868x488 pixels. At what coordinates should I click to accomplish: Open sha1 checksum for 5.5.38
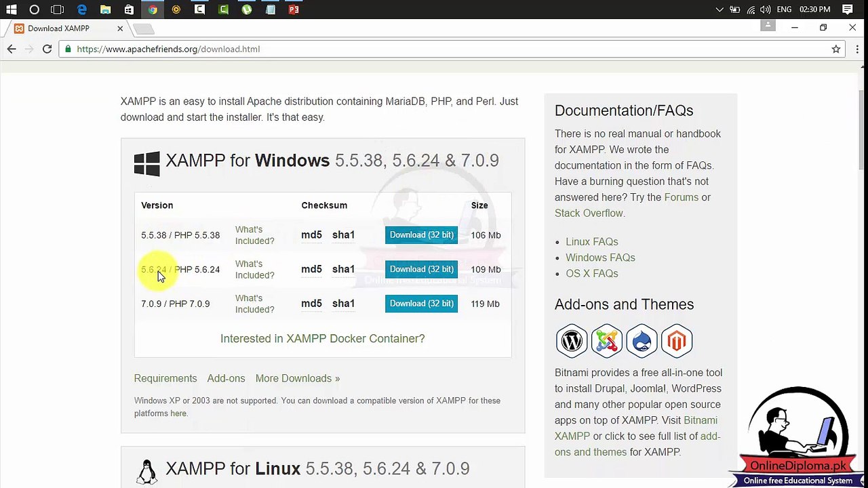[343, 235]
